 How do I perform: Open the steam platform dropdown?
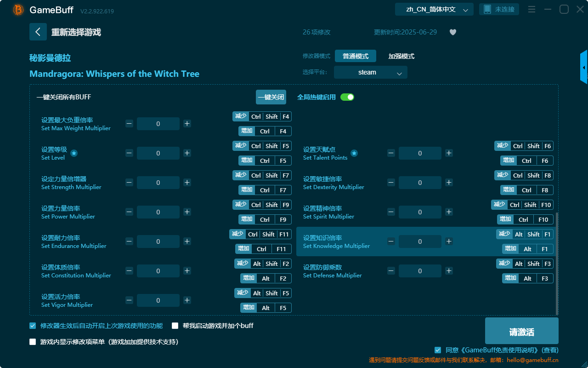(371, 72)
